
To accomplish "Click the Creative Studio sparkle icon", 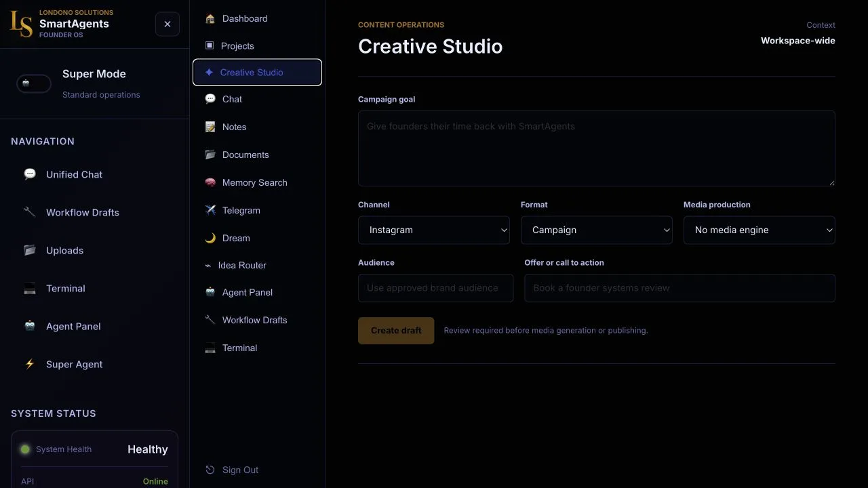I will [209, 73].
